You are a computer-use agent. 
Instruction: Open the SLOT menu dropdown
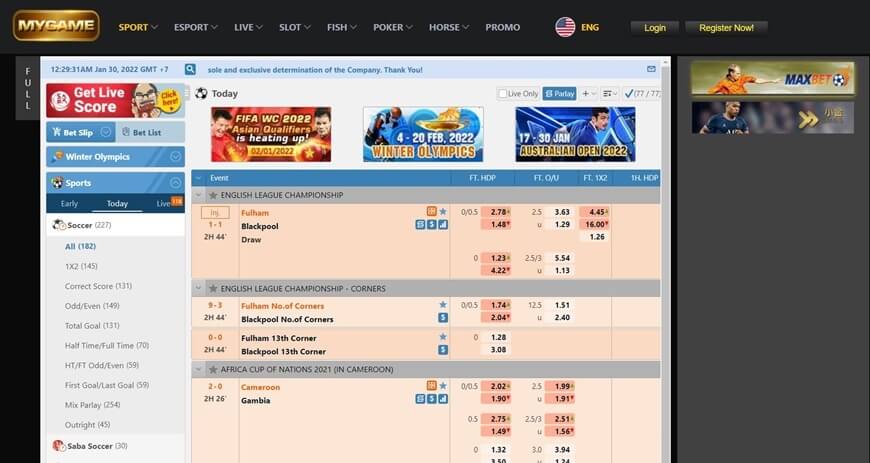pyautogui.click(x=295, y=27)
